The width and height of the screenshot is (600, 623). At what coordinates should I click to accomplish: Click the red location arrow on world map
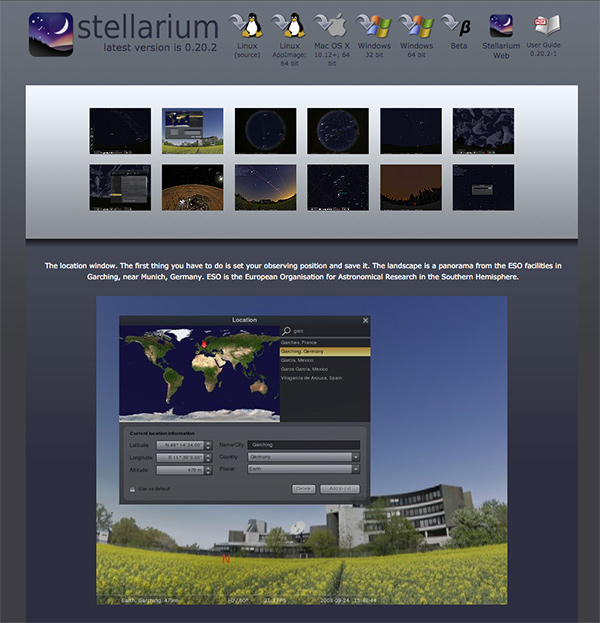tap(204, 343)
